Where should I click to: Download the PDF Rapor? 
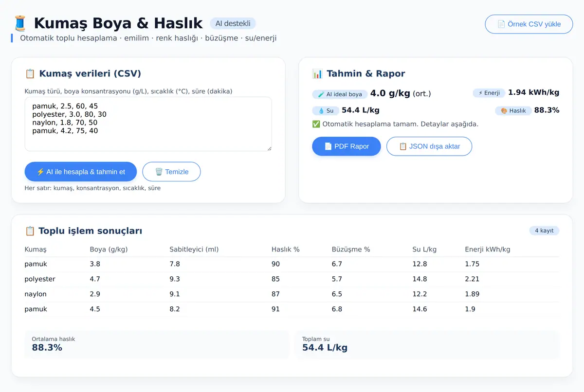[x=347, y=146]
